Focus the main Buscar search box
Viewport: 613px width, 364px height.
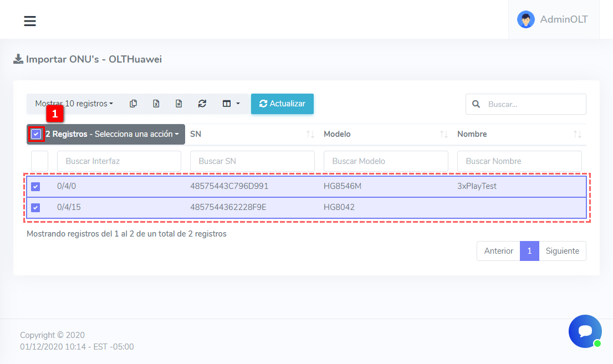[533, 104]
